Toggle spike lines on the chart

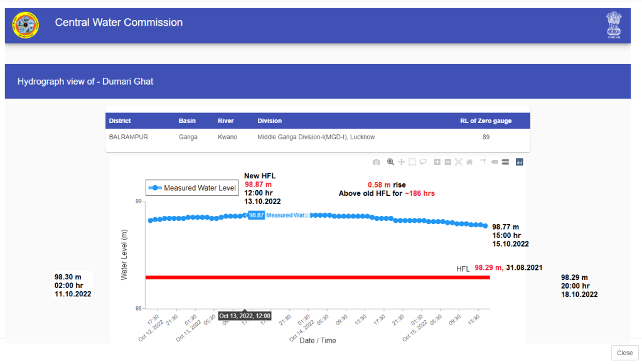(x=483, y=162)
